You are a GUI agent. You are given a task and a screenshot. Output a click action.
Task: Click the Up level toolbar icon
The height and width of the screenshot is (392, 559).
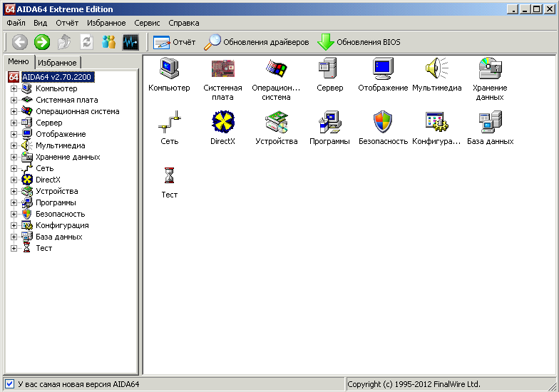point(64,42)
